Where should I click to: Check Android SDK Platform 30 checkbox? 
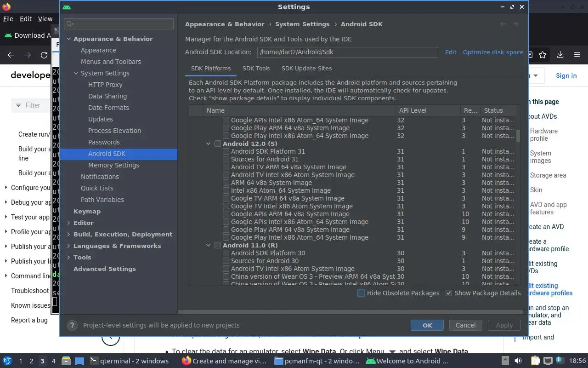coord(226,253)
